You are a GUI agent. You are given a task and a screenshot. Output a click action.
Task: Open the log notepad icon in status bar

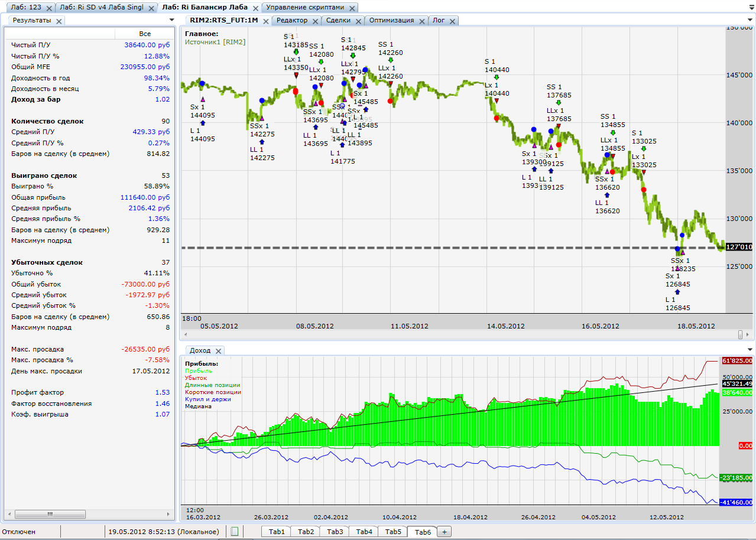235,532
